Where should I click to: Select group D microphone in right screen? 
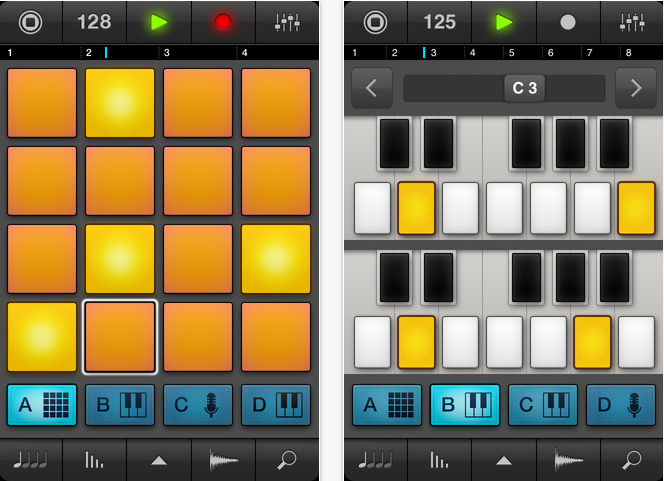pyautogui.click(x=621, y=405)
